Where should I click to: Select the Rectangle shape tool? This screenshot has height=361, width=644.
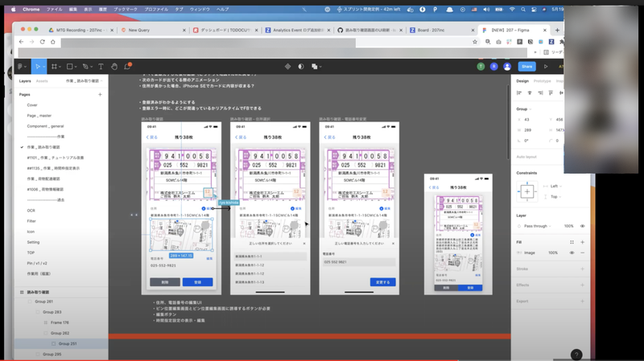pos(70,67)
